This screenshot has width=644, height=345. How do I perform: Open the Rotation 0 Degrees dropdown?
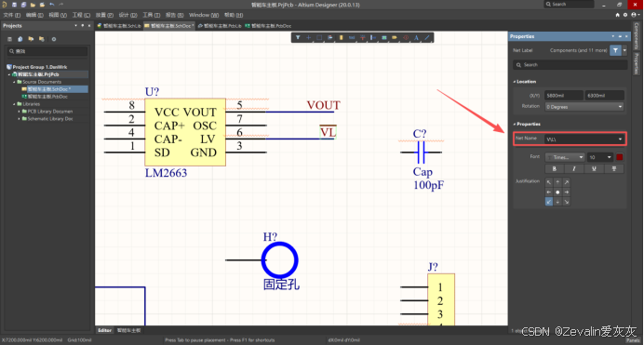click(x=584, y=107)
